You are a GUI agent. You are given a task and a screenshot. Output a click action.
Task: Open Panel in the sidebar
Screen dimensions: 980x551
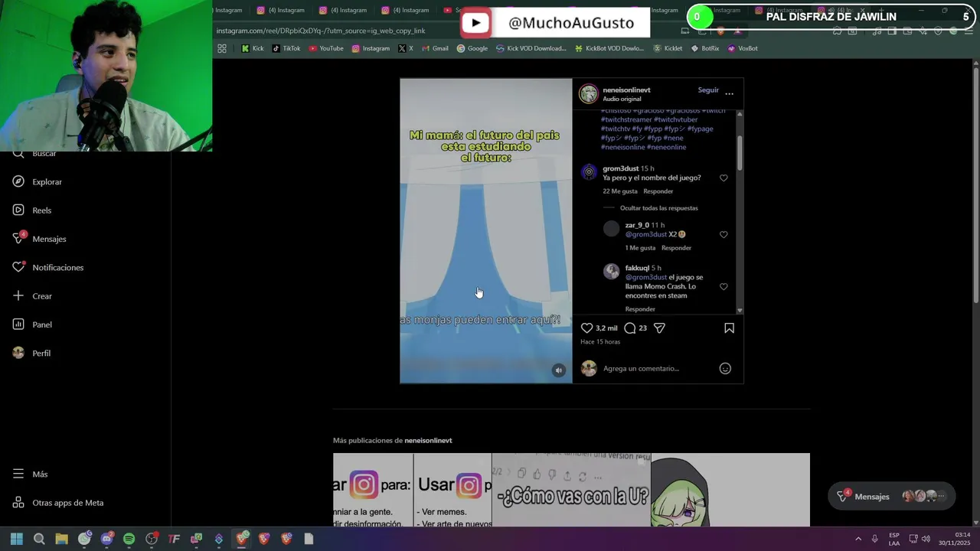31,324
